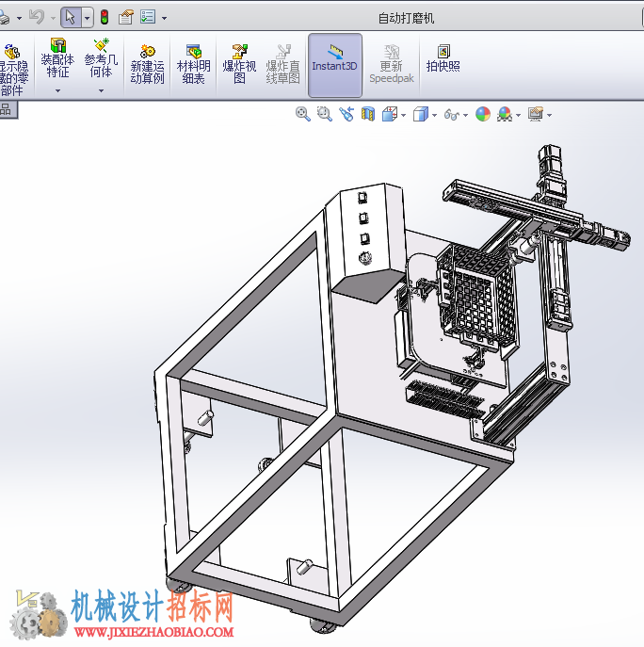Activate the Select cursor tool
The height and width of the screenshot is (647, 644).
(x=71, y=17)
